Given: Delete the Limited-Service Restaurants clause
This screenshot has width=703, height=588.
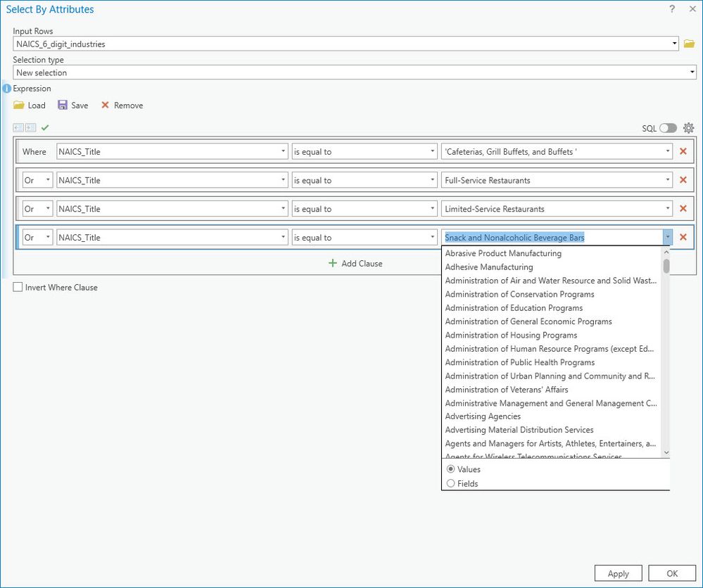Looking at the screenshot, I should click(683, 208).
